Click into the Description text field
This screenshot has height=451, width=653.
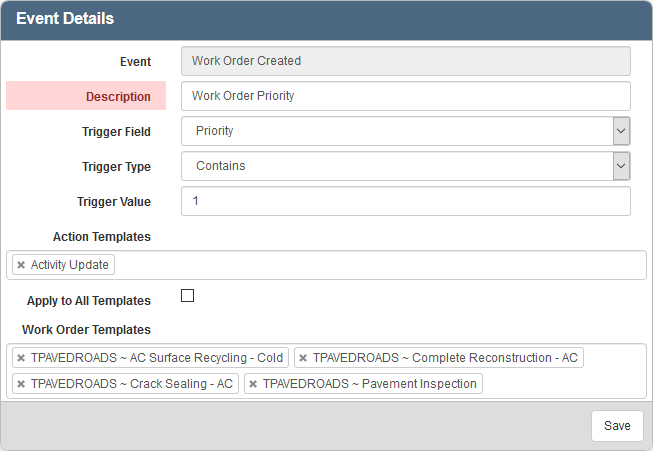[x=405, y=96]
